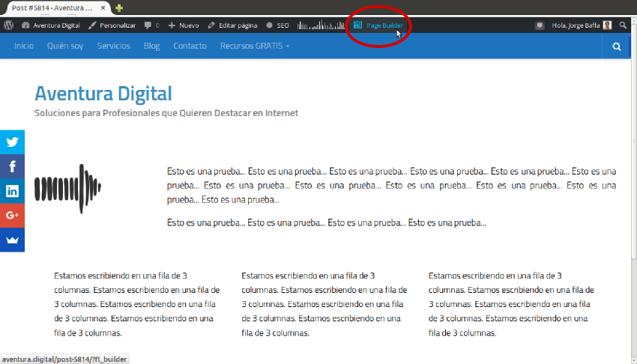The image size is (637, 364).
Task: Click the blue navigation search icon
Action: click(617, 46)
